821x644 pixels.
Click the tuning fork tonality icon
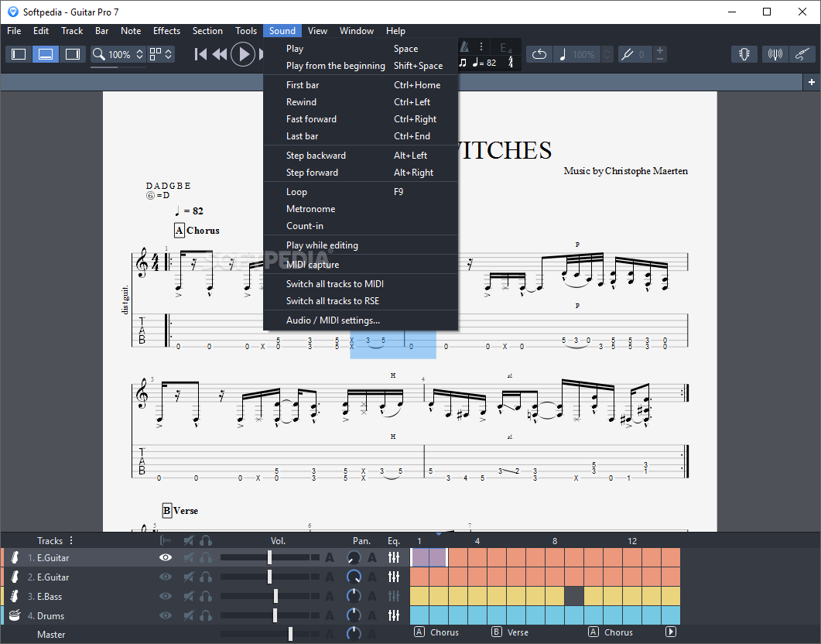[x=627, y=54]
